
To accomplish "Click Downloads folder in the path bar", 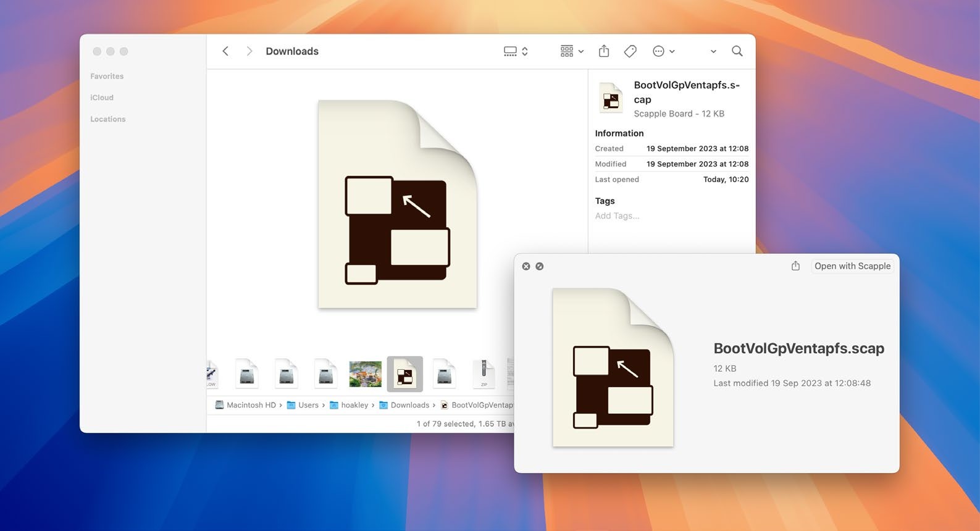I will 404,405.
